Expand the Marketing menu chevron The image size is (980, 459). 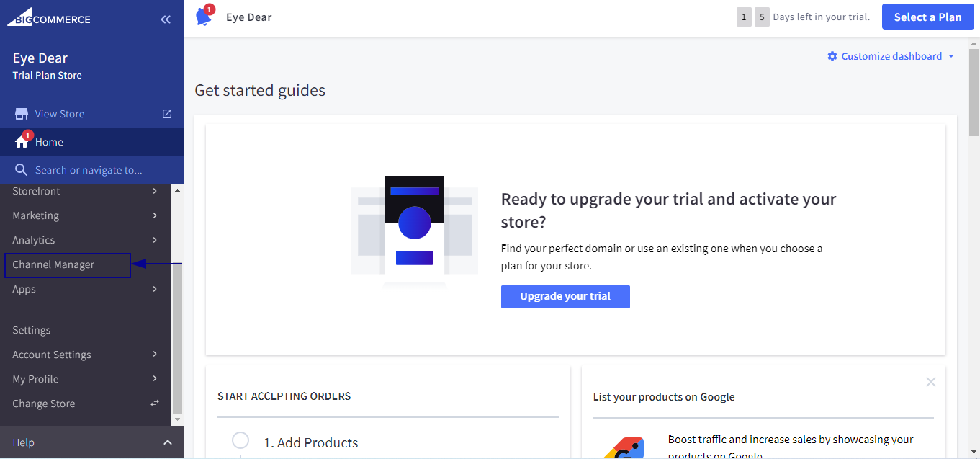coord(155,215)
